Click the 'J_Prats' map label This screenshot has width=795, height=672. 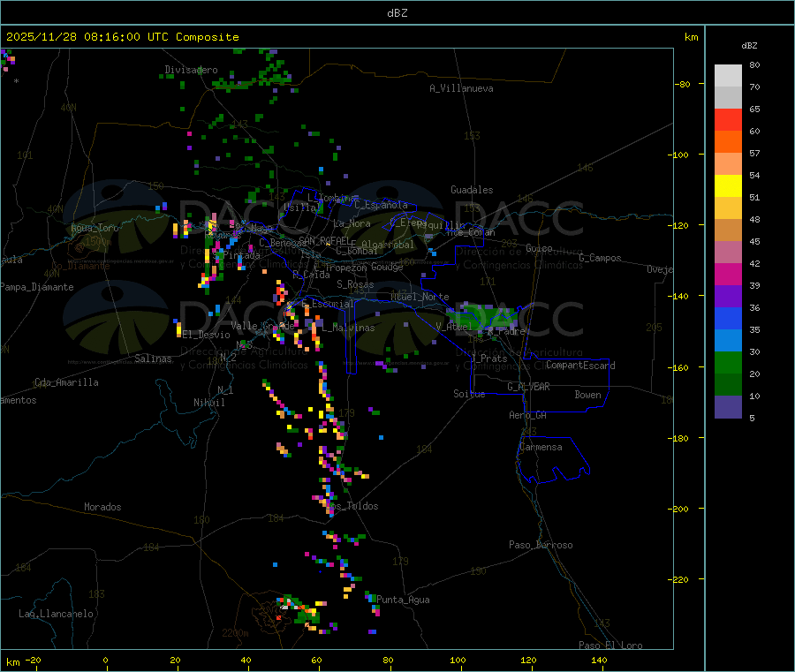coord(488,359)
